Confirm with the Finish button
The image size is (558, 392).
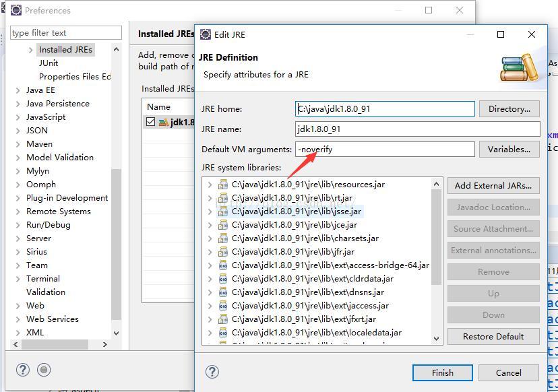pyautogui.click(x=443, y=372)
